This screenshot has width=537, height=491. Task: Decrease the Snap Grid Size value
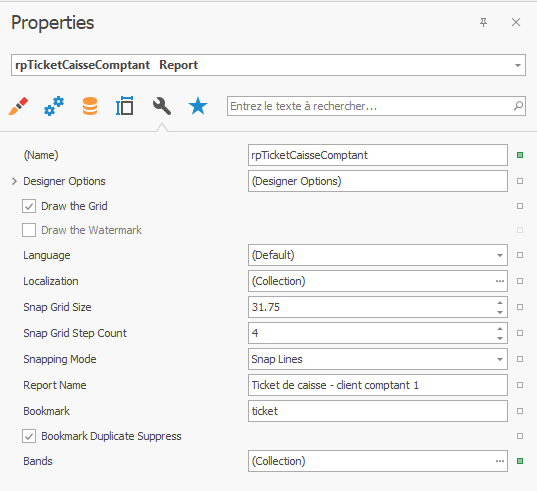[500, 312]
